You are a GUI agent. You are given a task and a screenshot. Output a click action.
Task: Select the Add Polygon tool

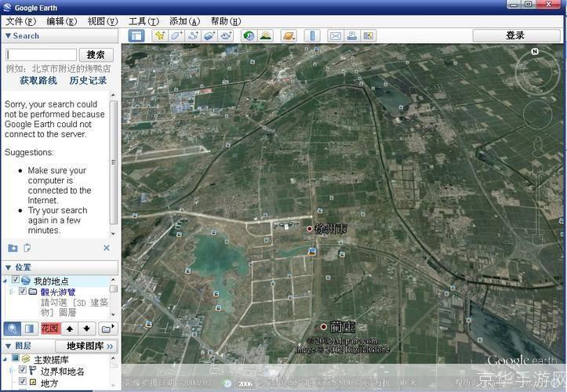(x=176, y=36)
